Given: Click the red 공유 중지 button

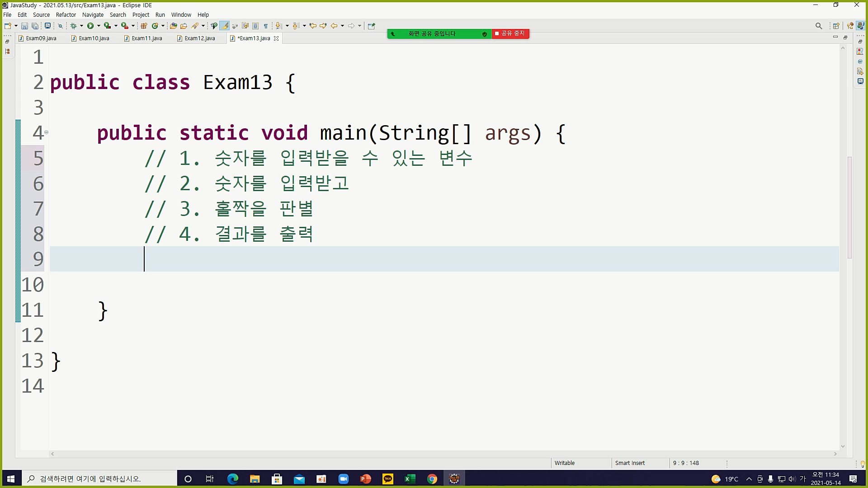Looking at the screenshot, I should tap(510, 33).
